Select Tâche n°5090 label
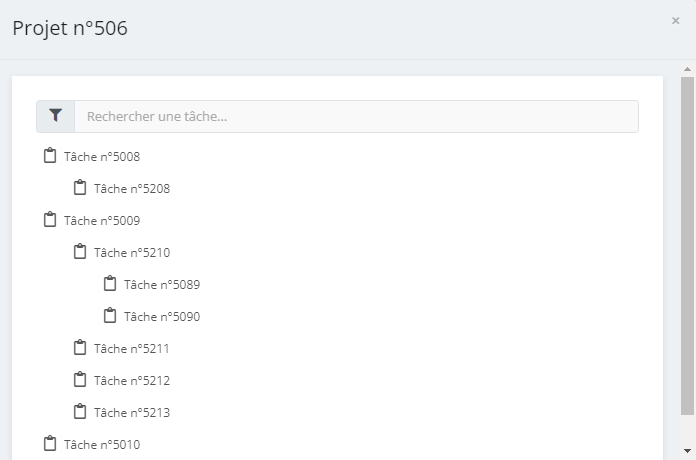The image size is (696, 460). pyautogui.click(x=162, y=317)
